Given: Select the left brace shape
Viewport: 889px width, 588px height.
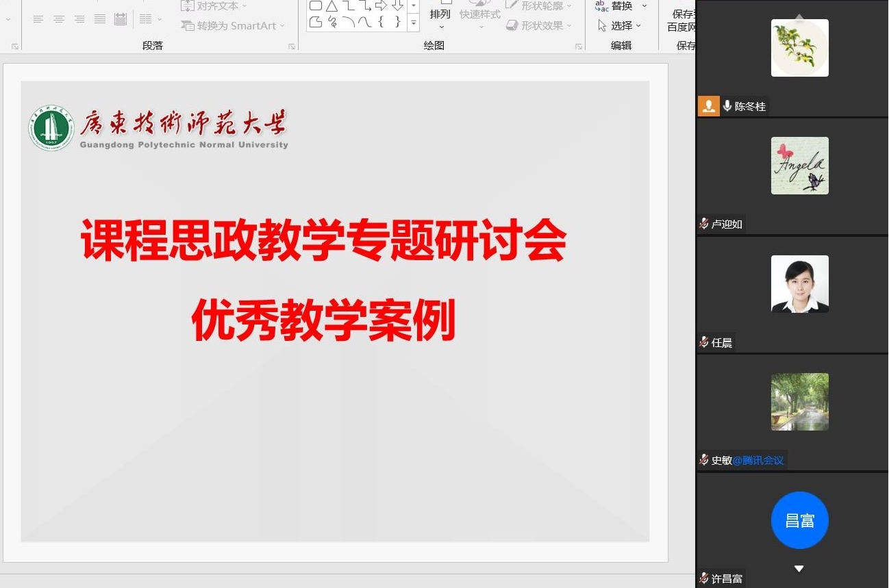Looking at the screenshot, I should pyautogui.click(x=381, y=23).
